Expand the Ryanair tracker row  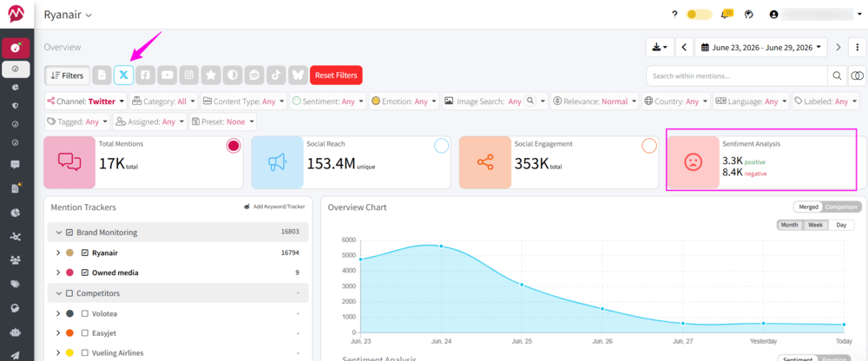[58, 253]
